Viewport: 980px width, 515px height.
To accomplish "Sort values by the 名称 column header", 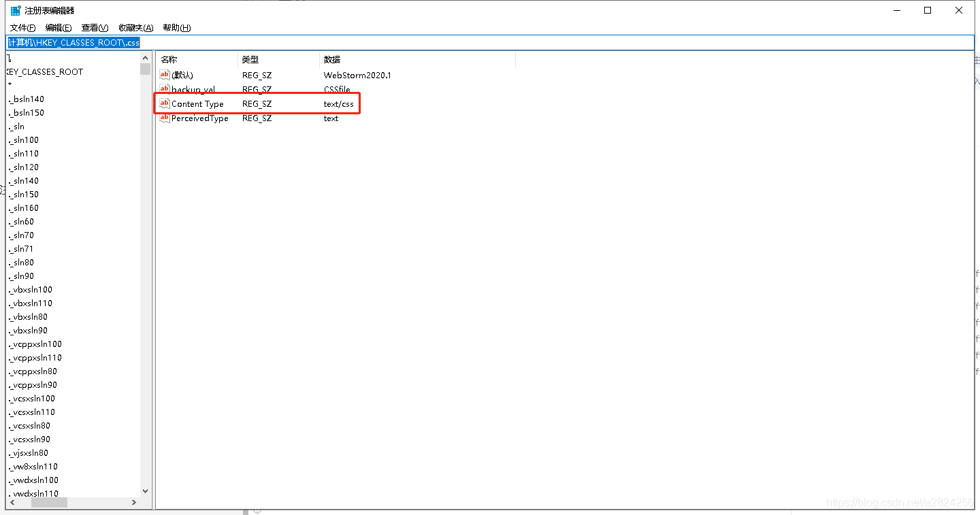I will click(168, 59).
